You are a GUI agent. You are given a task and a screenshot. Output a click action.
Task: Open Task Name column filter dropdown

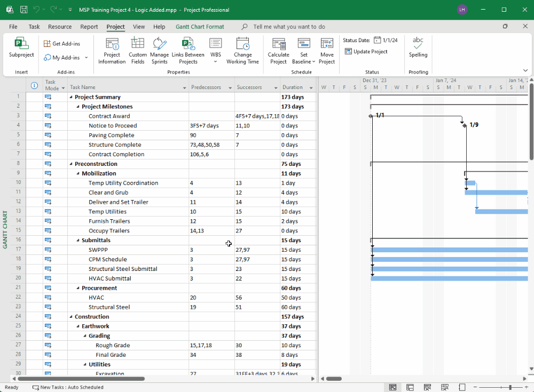click(x=185, y=88)
